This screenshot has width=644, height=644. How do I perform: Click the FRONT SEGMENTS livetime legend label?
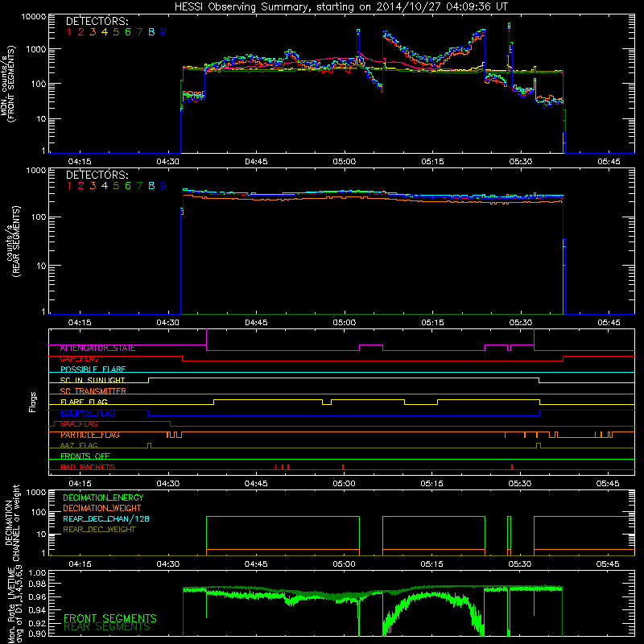(110, 618)
